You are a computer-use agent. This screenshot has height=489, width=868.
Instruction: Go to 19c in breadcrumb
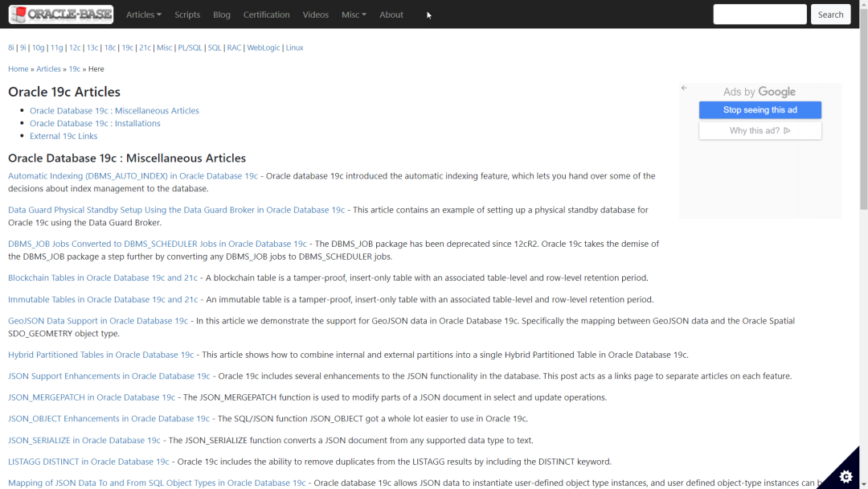point(75,68)
